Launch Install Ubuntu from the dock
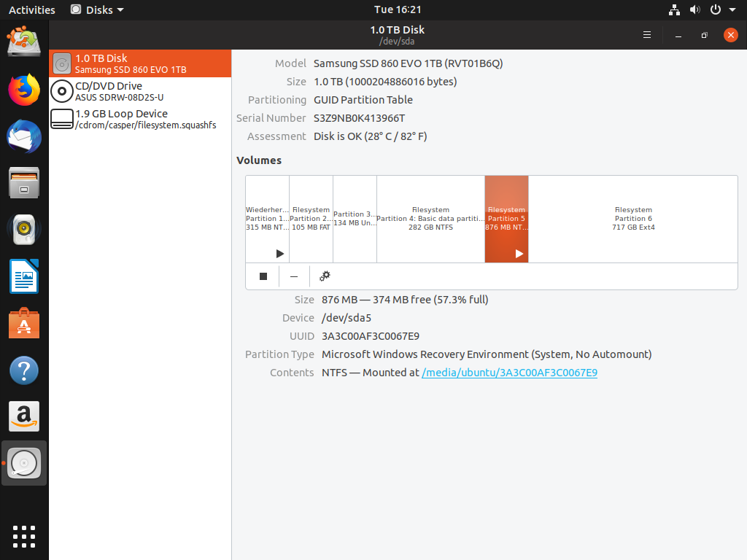 click(24, 41)
